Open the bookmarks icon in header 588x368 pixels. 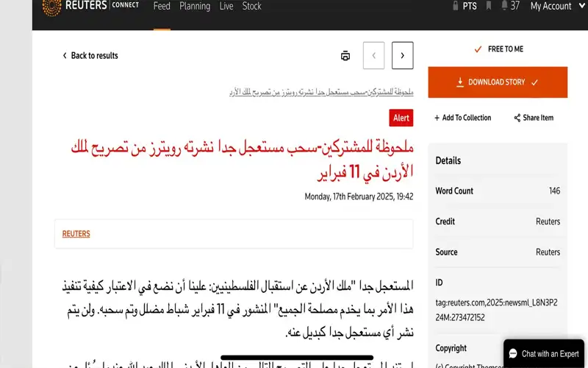pos(489,5)
